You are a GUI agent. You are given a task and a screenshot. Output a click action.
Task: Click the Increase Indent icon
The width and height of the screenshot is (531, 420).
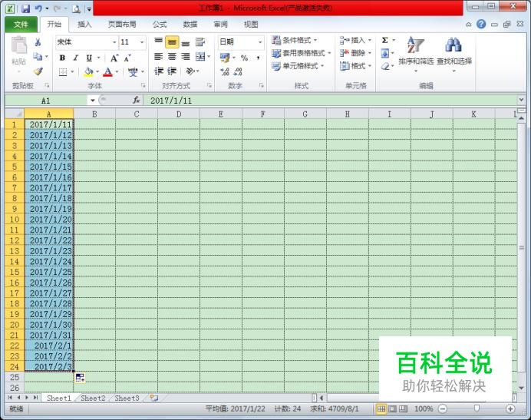click(x=172, y=71)
